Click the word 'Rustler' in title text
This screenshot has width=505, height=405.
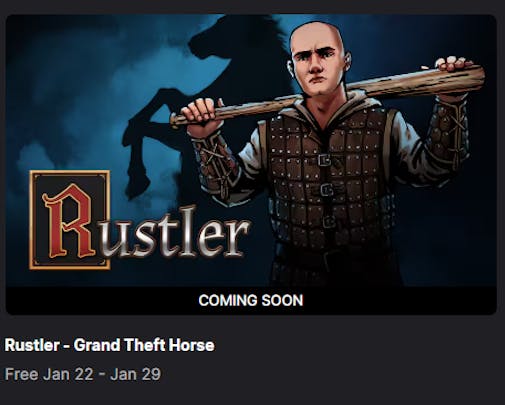pos(32,345)
